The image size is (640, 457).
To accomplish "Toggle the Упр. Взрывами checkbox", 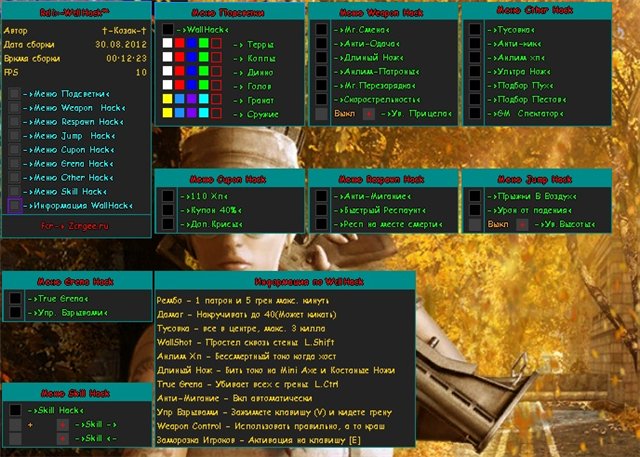I will tap(15, 312).
